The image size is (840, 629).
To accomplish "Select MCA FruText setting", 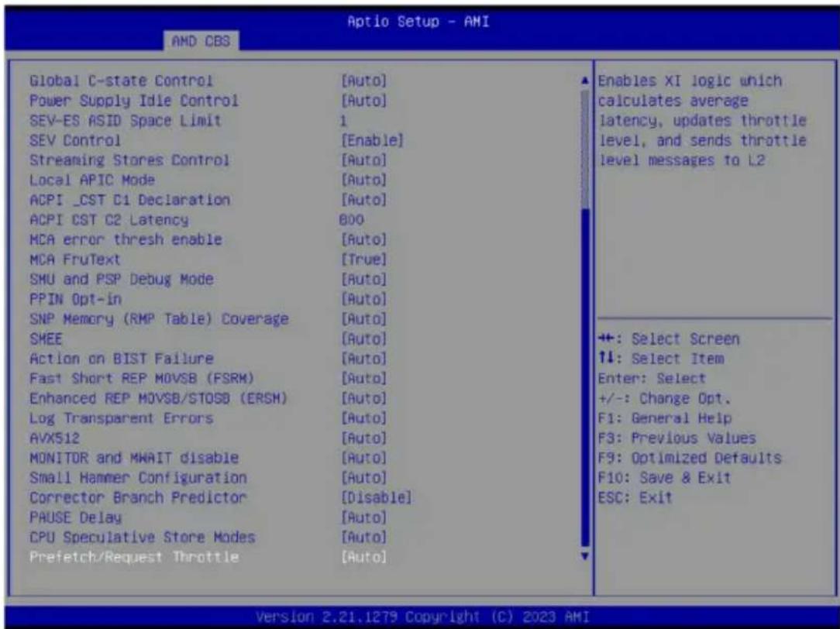I will [x=75, y=259].
